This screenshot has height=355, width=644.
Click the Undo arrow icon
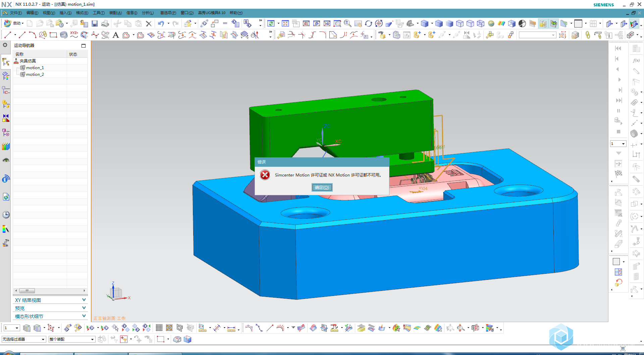point(161,23)
